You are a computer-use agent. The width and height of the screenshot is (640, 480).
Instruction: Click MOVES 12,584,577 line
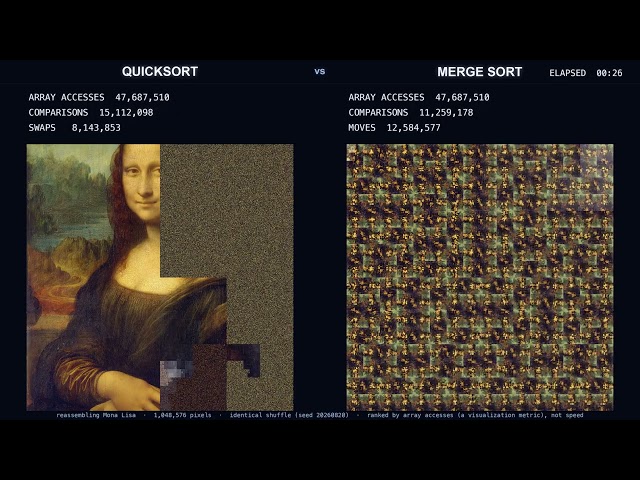click(x=394, y=127)
